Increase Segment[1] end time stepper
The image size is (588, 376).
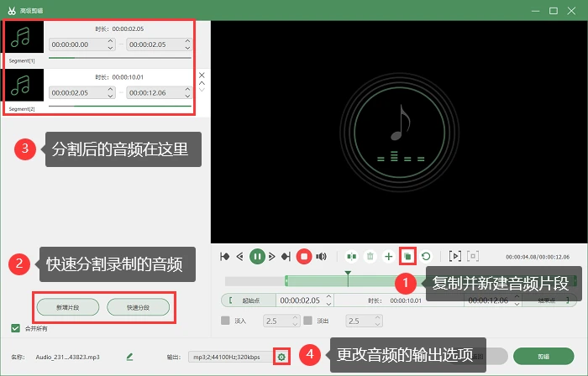tap(187, 41)
